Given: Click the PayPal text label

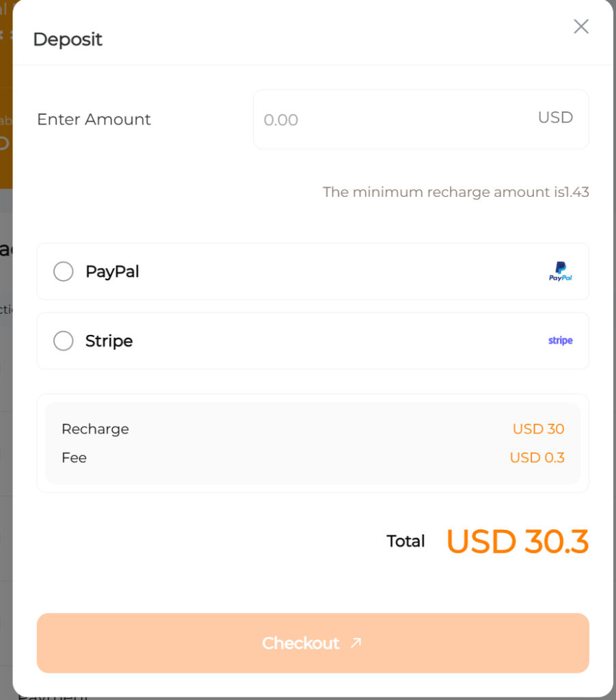Looking at the screenshot, I should [x=112, y=271].
